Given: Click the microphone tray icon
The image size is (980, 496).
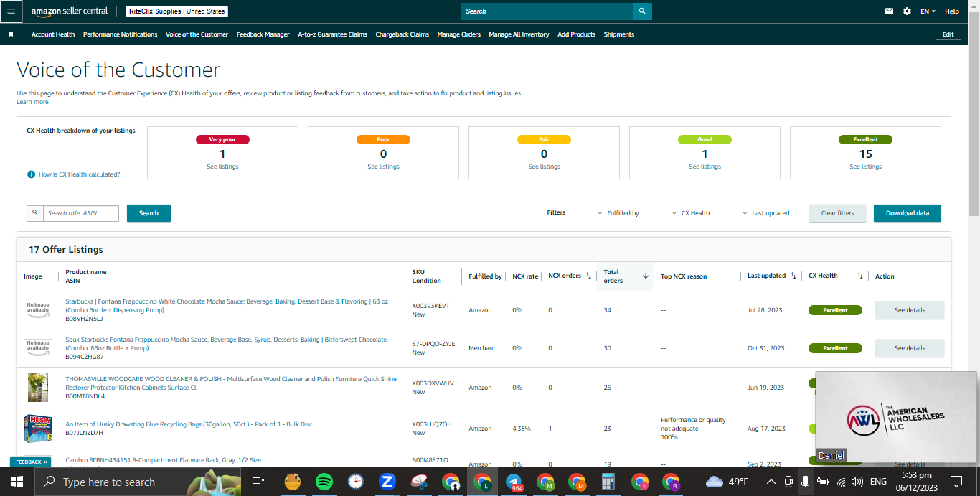Looking at the screenshot, I should pyautogui.click(x=806, y=482).
